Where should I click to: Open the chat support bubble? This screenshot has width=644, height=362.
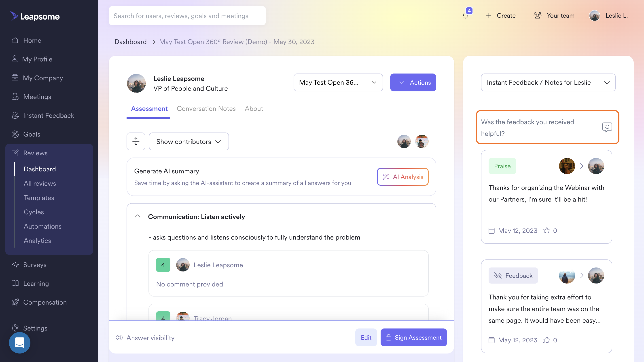click(19, 342)
